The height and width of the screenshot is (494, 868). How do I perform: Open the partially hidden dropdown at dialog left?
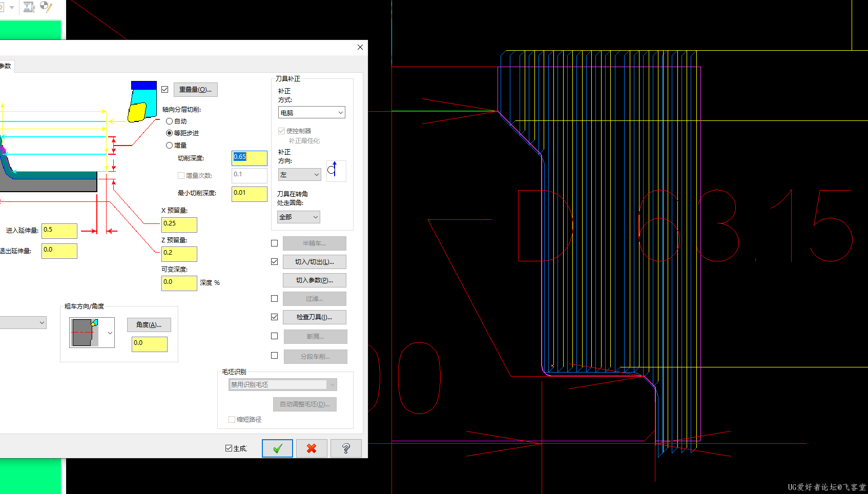(x=23, y=322)
